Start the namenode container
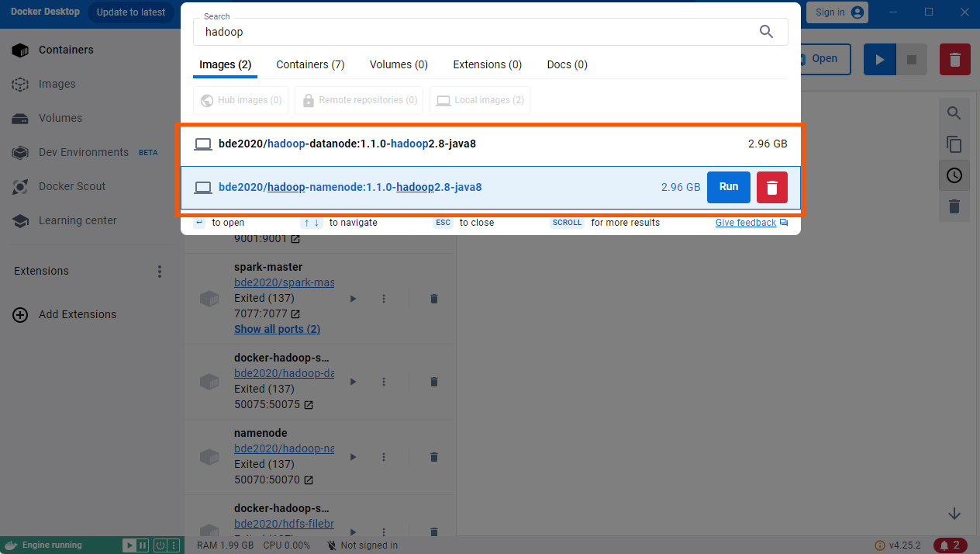The width and height of the screenshot is (980, 554). [x=354, y=457]
